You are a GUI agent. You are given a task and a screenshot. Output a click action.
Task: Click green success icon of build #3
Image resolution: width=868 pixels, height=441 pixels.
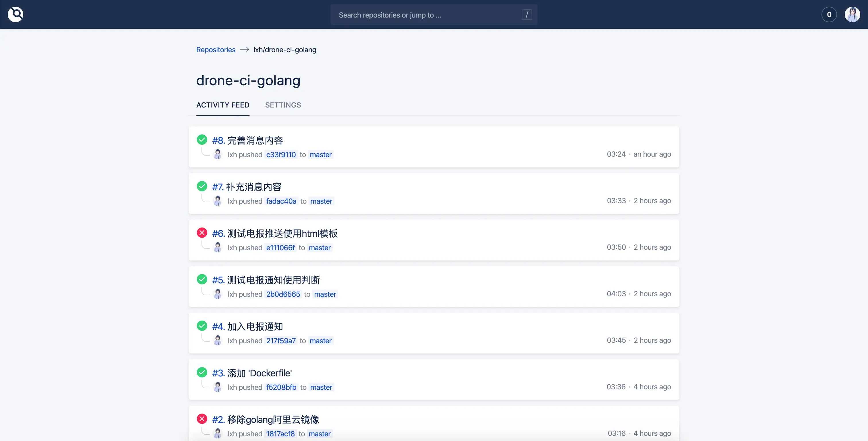[x=202, y=372]
